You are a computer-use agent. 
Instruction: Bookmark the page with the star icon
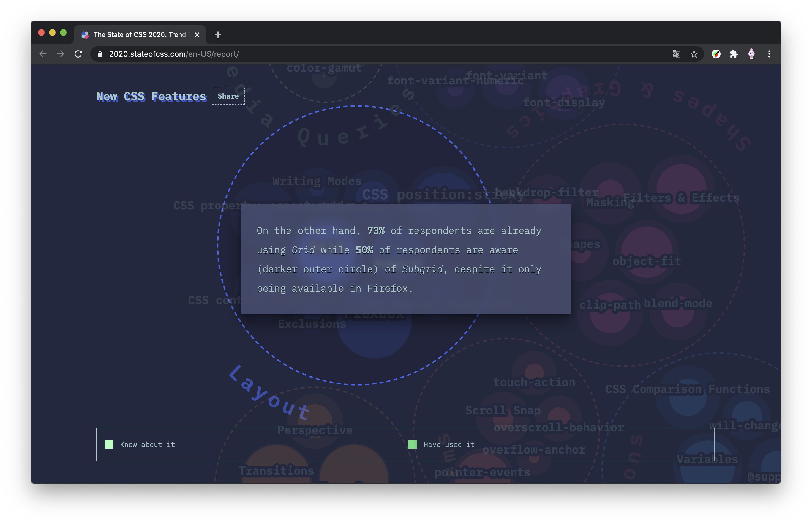point(694,54)
